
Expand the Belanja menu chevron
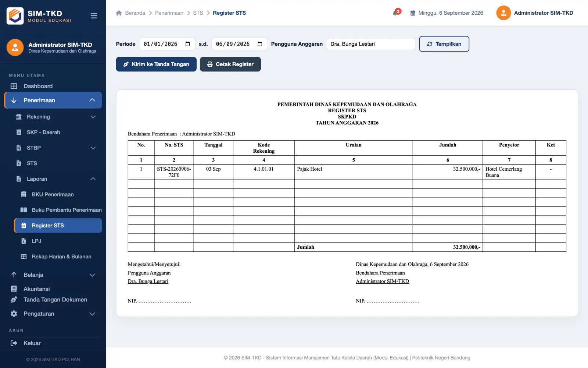click(92, 275)
